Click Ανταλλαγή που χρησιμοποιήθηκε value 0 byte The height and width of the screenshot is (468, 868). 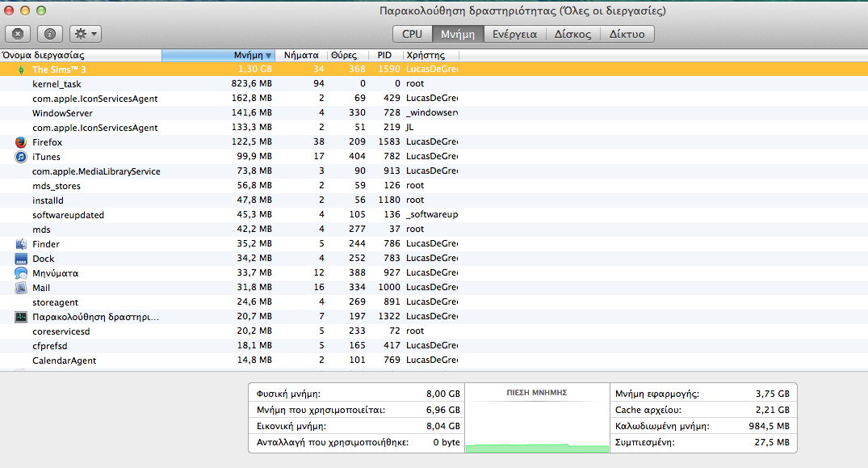[447, 442]
